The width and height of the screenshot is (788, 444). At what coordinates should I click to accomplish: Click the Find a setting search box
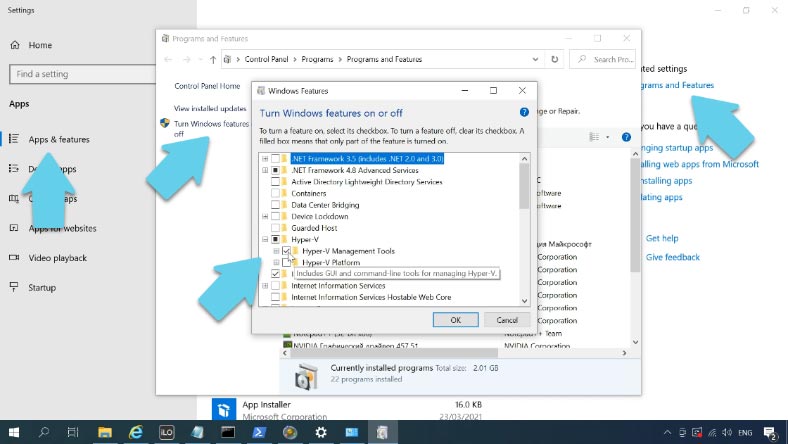83,74
